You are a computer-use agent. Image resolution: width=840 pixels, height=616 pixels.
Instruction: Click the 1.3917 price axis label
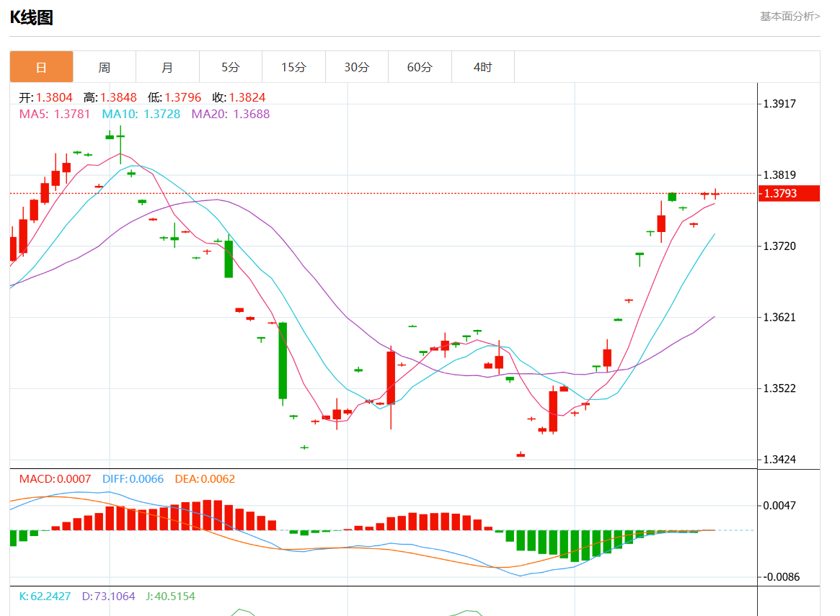tap(779, 104)
